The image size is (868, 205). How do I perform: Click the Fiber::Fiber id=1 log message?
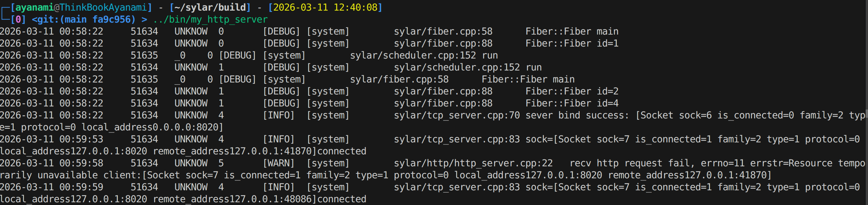(x=572, y=43)
